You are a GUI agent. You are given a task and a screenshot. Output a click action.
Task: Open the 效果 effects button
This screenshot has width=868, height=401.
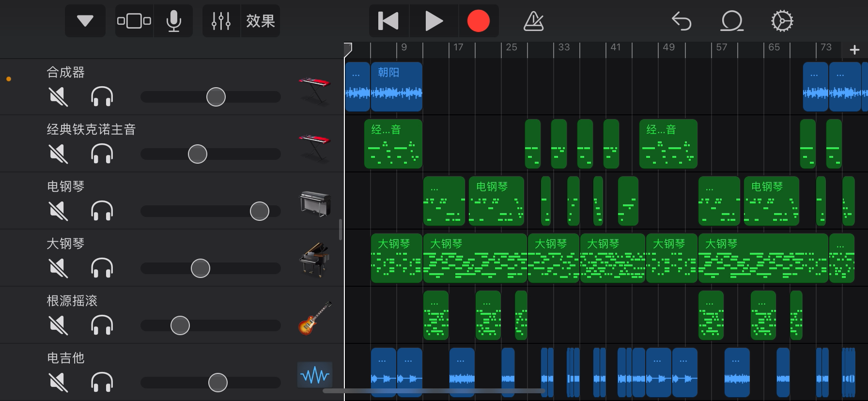point(261,21)
